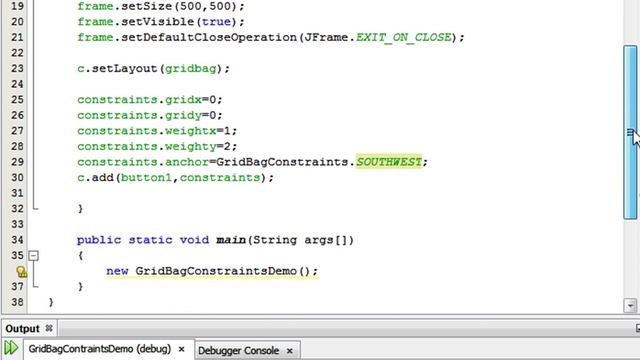Click 'constraints.gridx=0;' line

[150, 100]
